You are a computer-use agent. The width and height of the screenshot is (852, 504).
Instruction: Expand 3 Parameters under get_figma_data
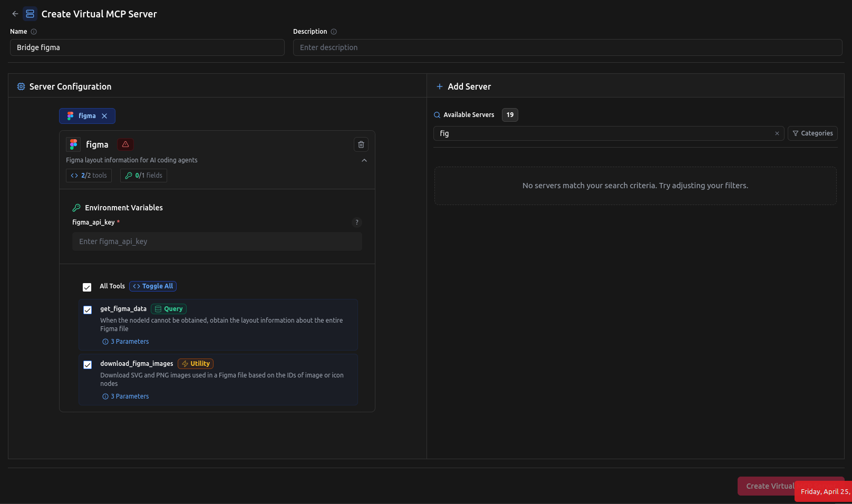(126, 342)
